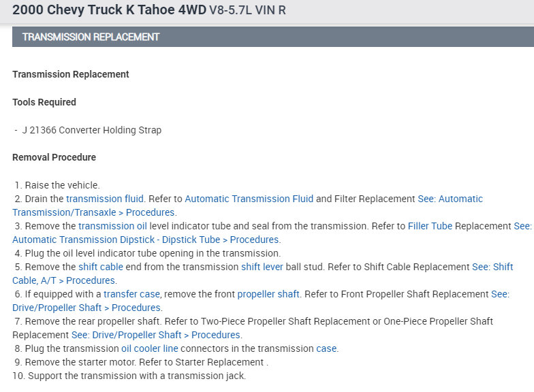Open the 'Filler Tube' link

coord(430,226)
